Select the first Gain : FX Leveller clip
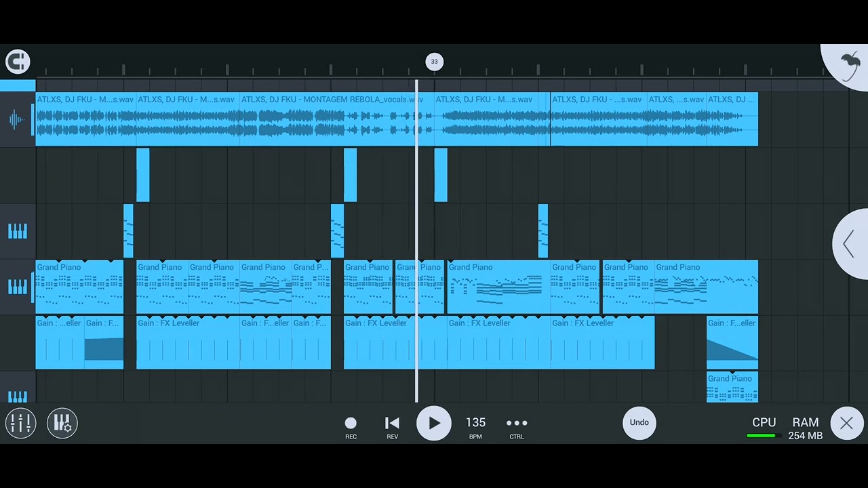This screenshot has width=868, height=488. (60, 342)
